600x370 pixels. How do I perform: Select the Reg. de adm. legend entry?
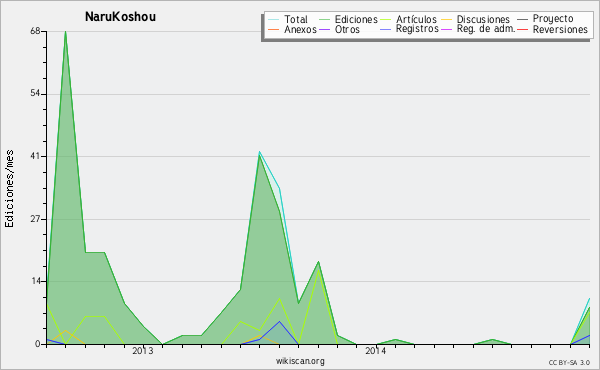pyautogui.click(x=486, y=29)
